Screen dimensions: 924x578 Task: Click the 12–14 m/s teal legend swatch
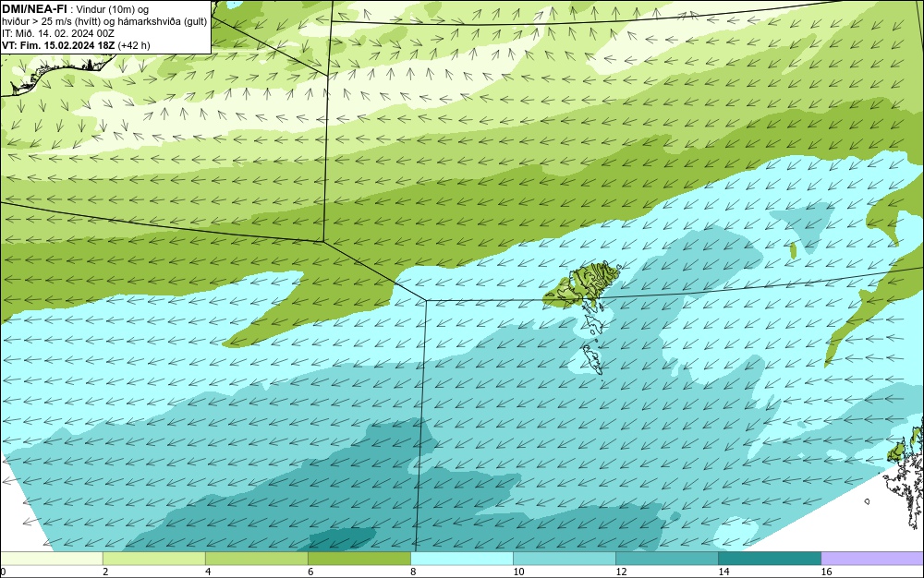[666, 558]
